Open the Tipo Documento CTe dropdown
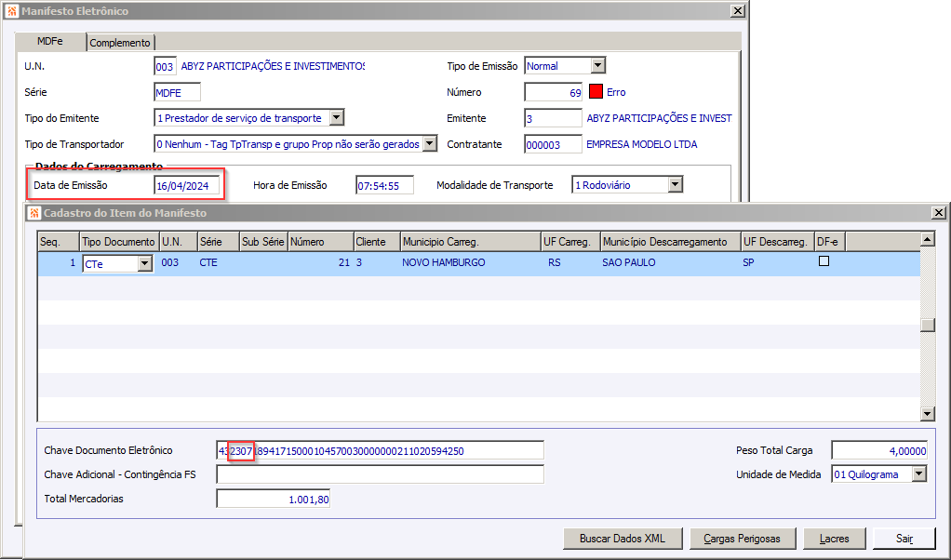 click(x=144, y=263)
